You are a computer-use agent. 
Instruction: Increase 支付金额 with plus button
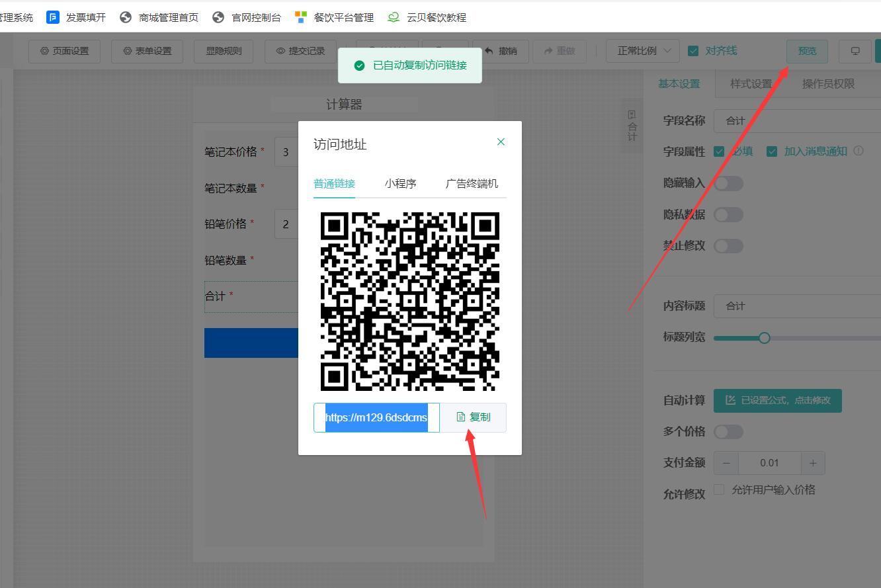click(813, 463)
